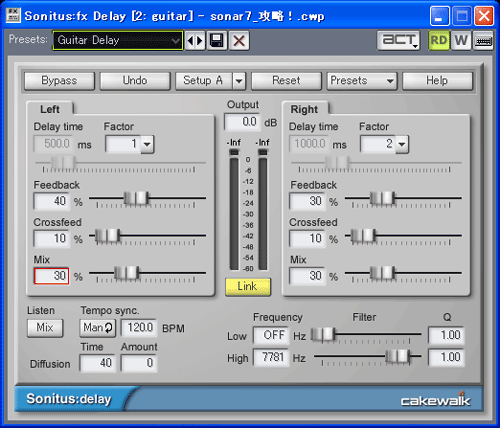The height and width of the screenshot is (428, 500).
Task: Open the Guitar Delay presets dropdown
Action: (x=118, y=41)
